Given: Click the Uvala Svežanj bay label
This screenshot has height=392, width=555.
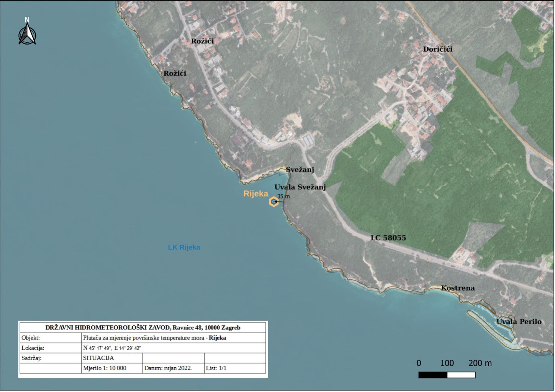Looking at the screenshot, I should coord(300,187).
